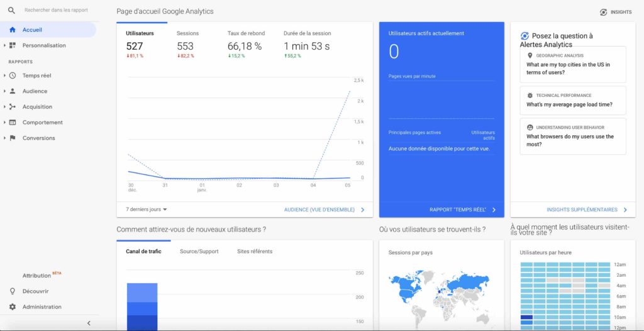Switch to the Canal de trafic tab

click(x=143, y=251)
